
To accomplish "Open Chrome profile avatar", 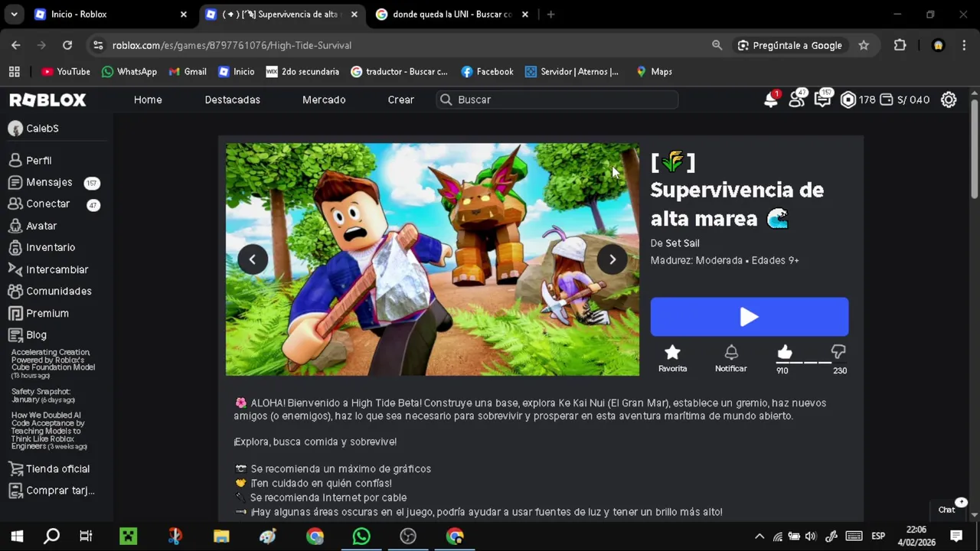I will [938, 45].
